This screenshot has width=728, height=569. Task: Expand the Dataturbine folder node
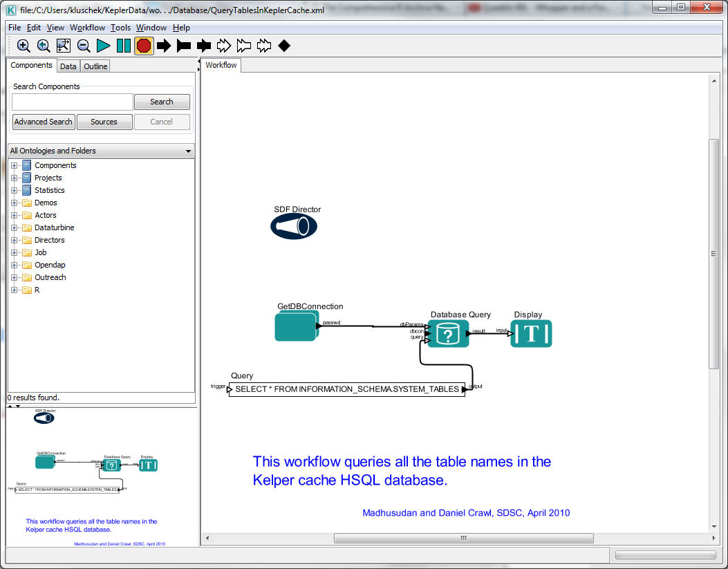14,228
